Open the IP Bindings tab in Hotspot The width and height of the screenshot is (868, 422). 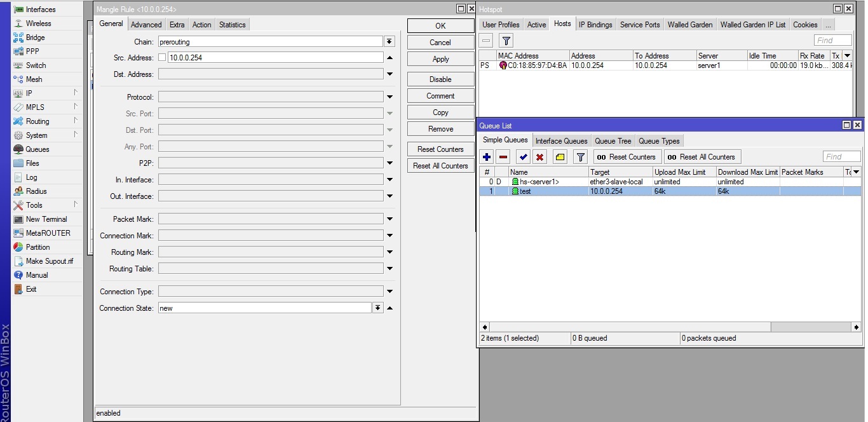click(595, 25)
